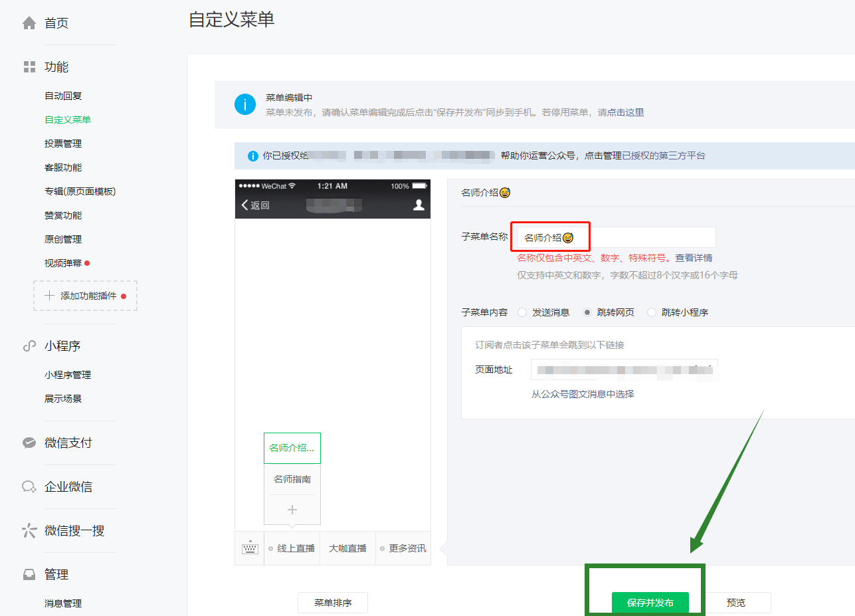The width and height of the screenshot is (855, 616).
Task: Open 消息管理 in sidebar
Action: click(63, 603)
